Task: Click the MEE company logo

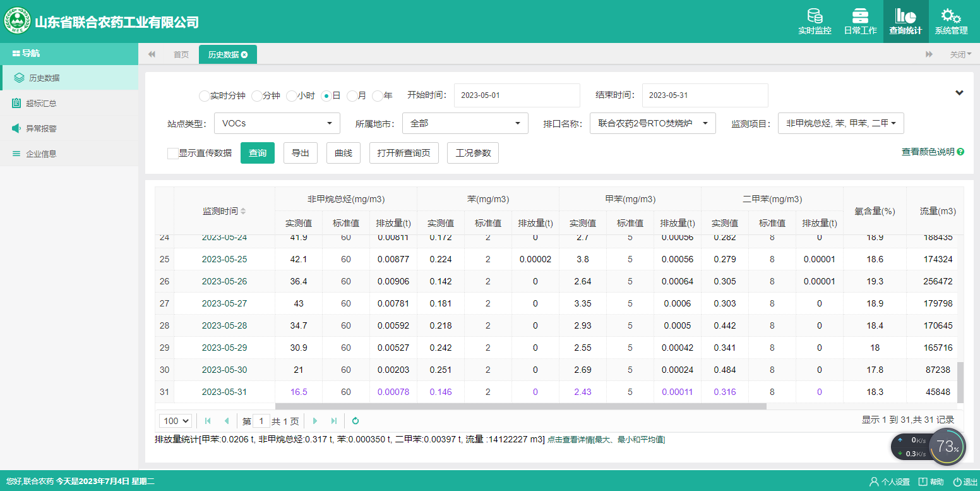Action: pos(17,21)
